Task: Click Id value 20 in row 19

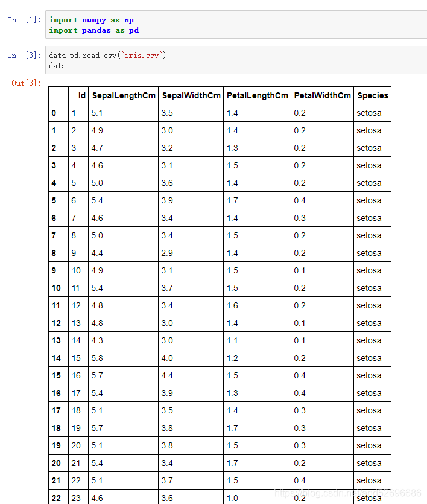Action: 76,446
